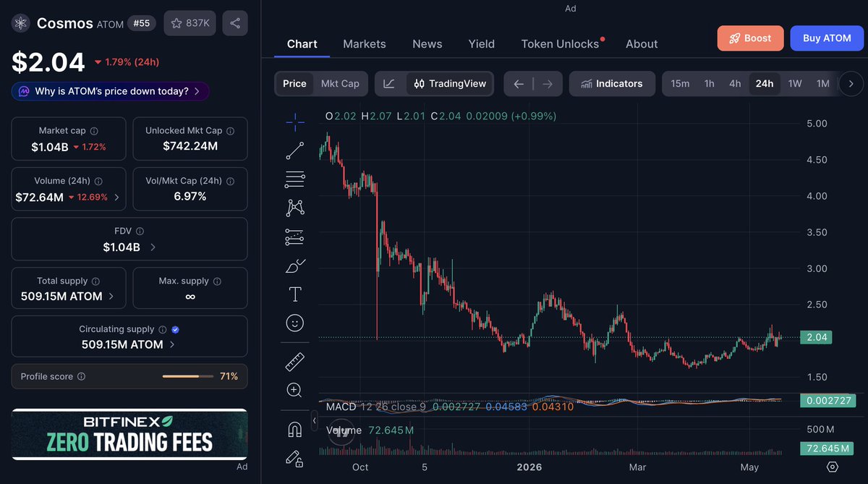The width and height of the screenshot is (868, 484).
Task: Click the #55 rank badge
Action: coord(142,23)
